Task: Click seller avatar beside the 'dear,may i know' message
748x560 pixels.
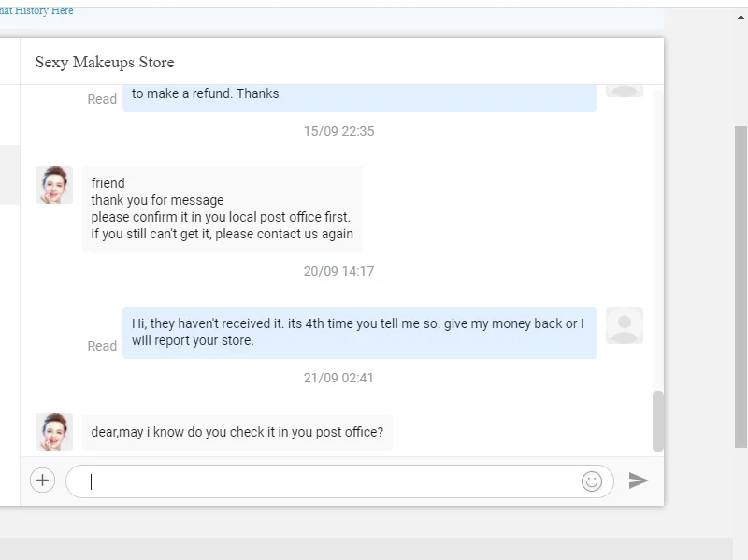Action: click(x=54, y=432)
